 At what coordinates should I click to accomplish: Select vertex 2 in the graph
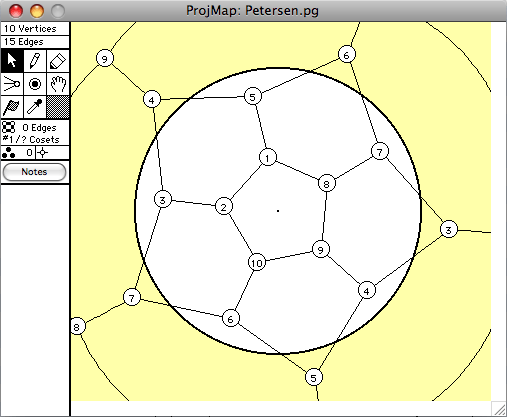(x=224, y=207)
